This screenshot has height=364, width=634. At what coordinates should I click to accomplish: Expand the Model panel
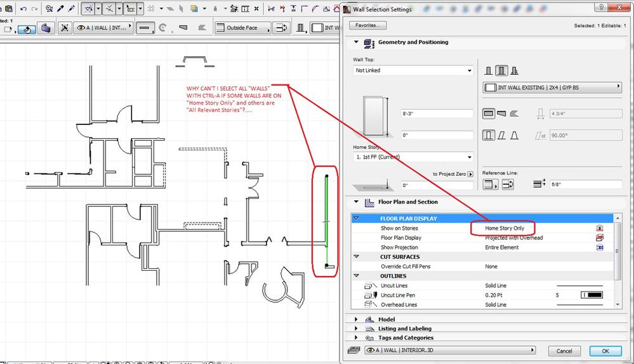356,319
